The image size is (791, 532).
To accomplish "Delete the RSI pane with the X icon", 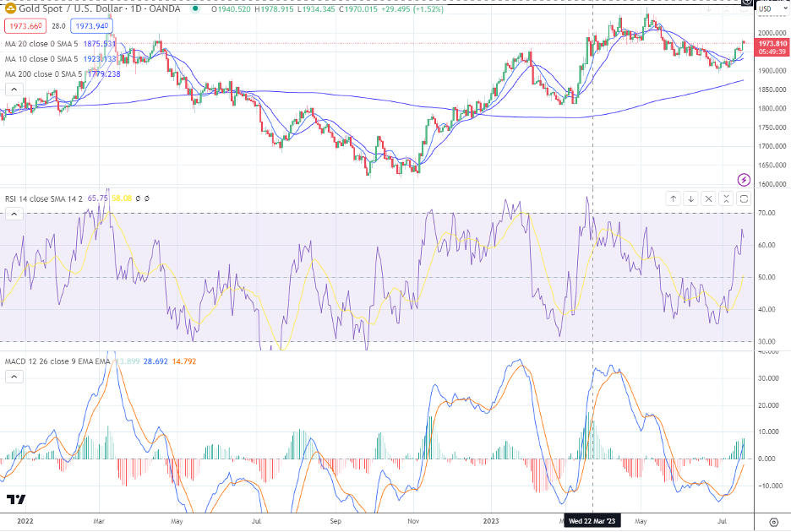I will point(709,199).
